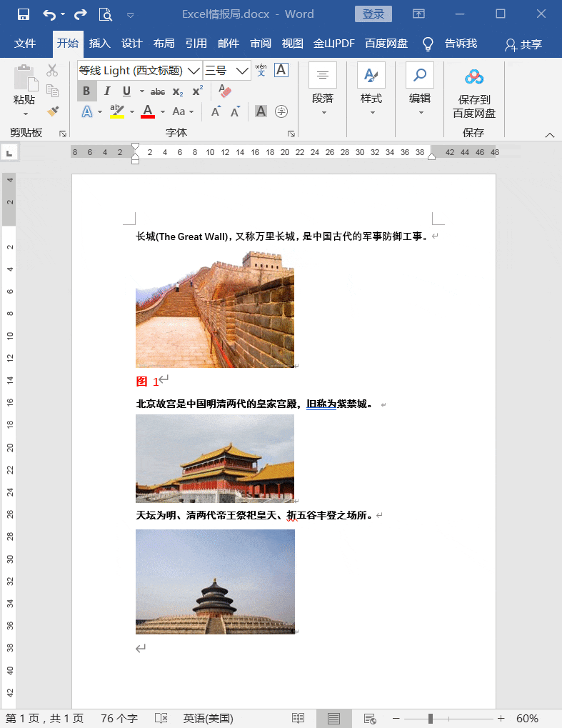Viewport: 562px width, 728px height.
Task: Toggle Italic formatting
Action: click(106, 91)
